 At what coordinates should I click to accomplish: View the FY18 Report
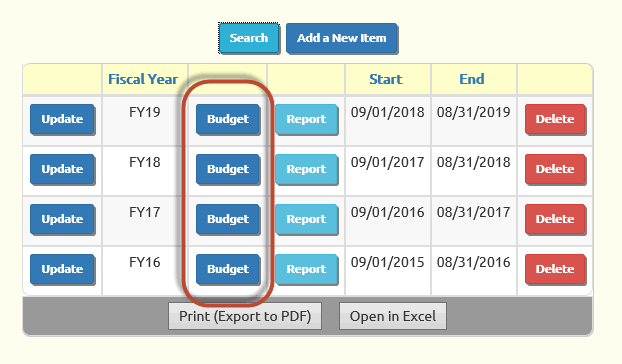point(306,169)
